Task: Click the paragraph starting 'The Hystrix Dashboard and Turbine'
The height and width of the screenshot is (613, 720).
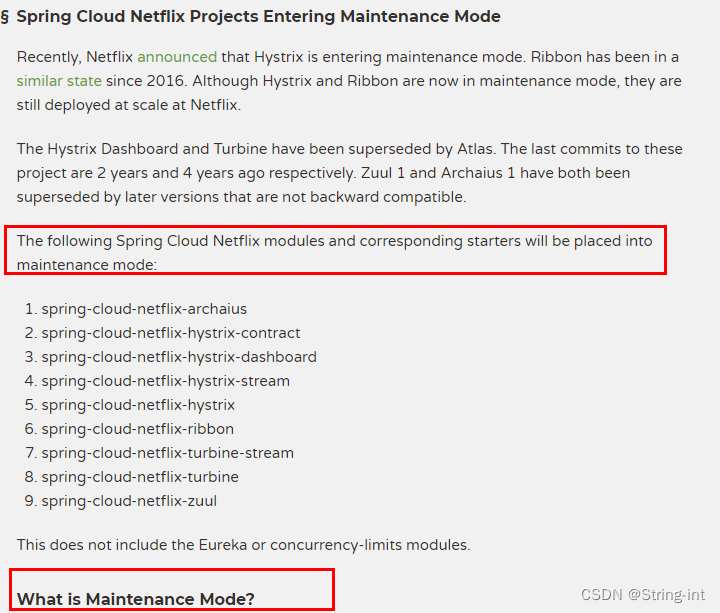Action: [x=349, y=173]
